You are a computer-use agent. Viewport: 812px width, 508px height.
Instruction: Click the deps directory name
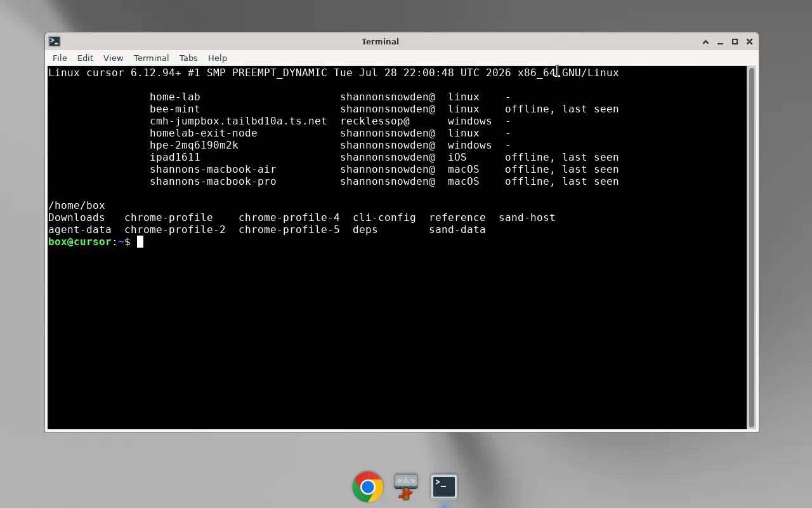365,230
